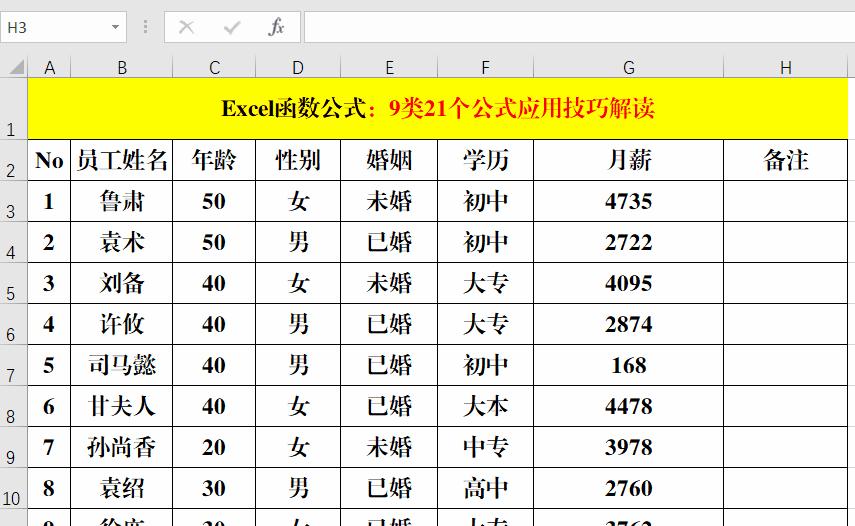Click the salary cell '2760'
This screenshot has width=855, height=526.
click(x=629, y=488)
